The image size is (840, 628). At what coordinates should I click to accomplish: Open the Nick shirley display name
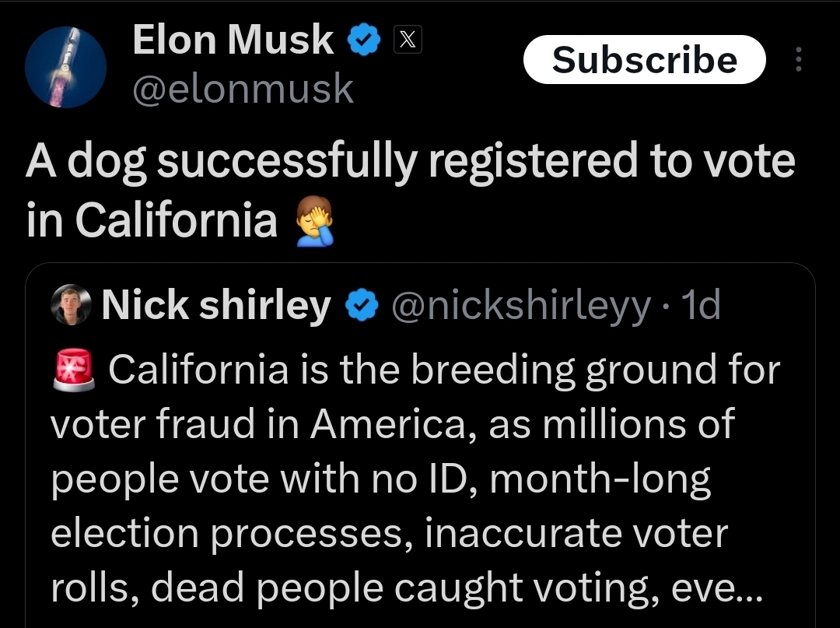[x=215, y=306]
